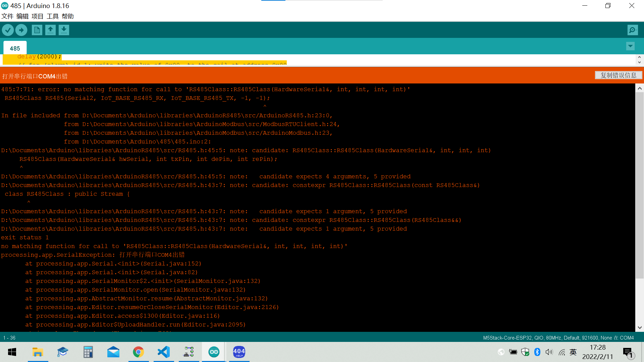This screenshot has width=644, height=362.
Task: Click the Upload arrow button
Action: pos(21,30)
